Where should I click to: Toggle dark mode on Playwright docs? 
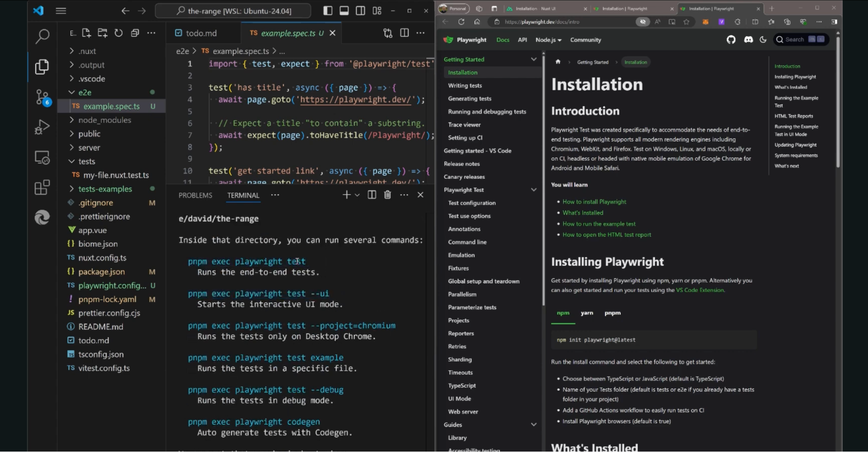[x=763, y=40]
